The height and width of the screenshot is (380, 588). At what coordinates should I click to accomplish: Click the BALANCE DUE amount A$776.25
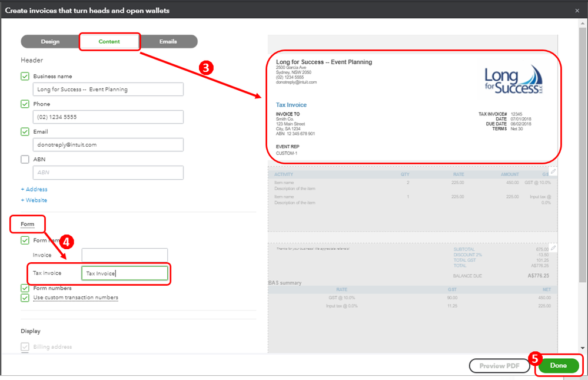click(x=538, y=276)
